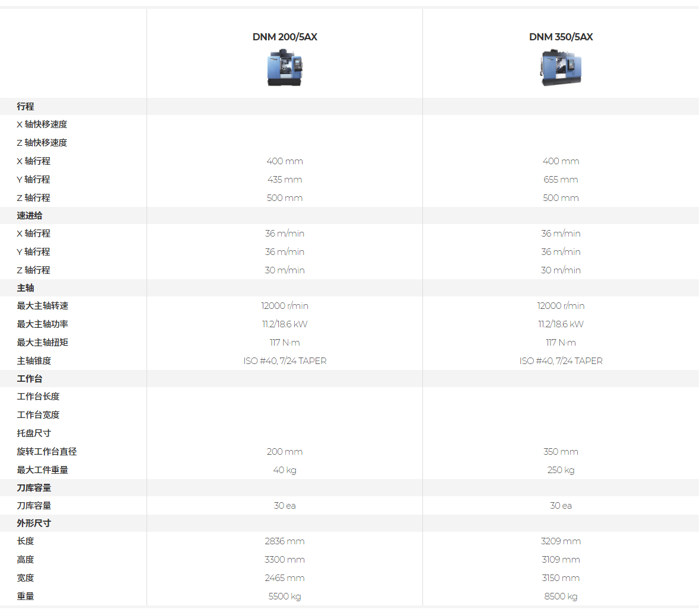
Task: Click the 3300 mm height value
Action: [285, 559]
